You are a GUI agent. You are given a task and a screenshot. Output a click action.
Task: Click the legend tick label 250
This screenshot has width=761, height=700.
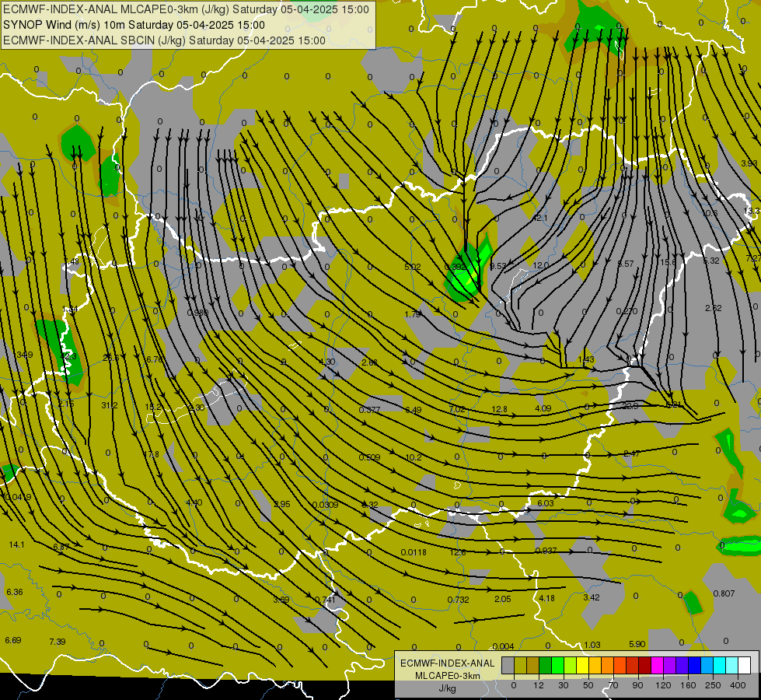[713, 685]
